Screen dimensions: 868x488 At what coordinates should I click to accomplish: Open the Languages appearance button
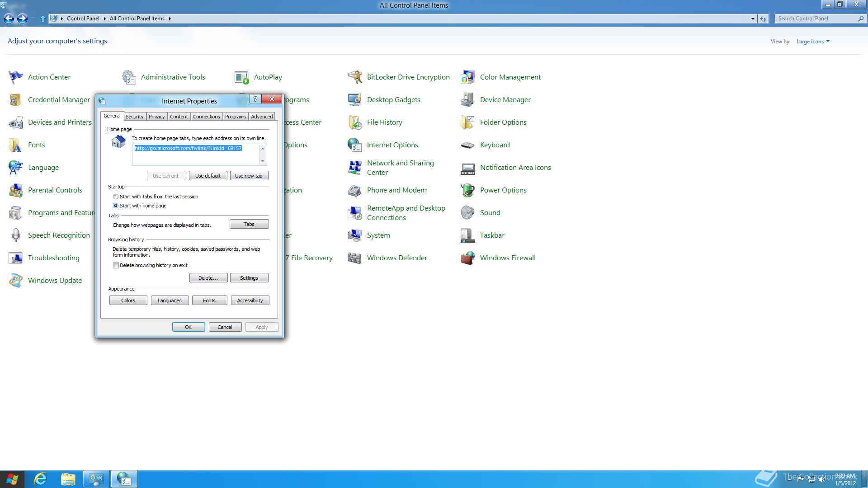pyautogui.click(x=170, y=300)
